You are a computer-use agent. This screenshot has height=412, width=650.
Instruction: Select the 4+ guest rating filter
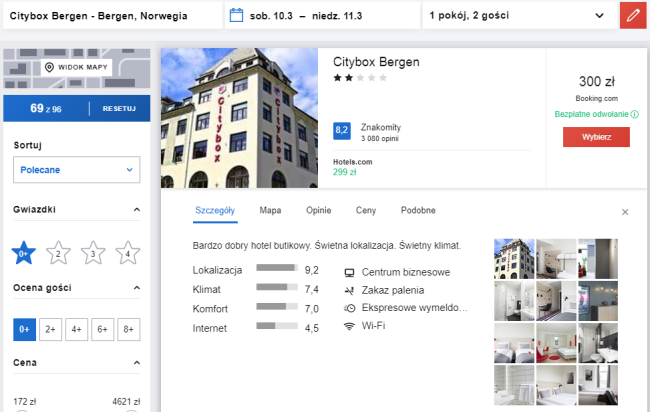pos(76,330)
